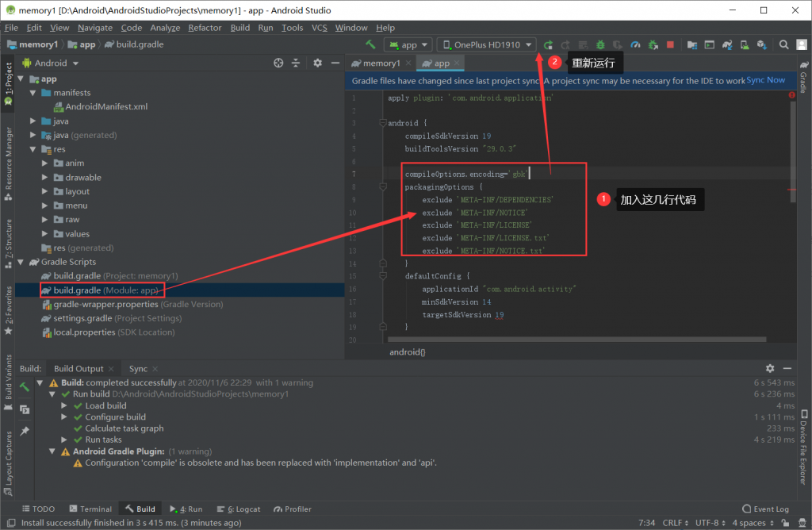Screen dimensions: 812x530
Task: Click the CRLF line separator selector
Action: [676, 523]
